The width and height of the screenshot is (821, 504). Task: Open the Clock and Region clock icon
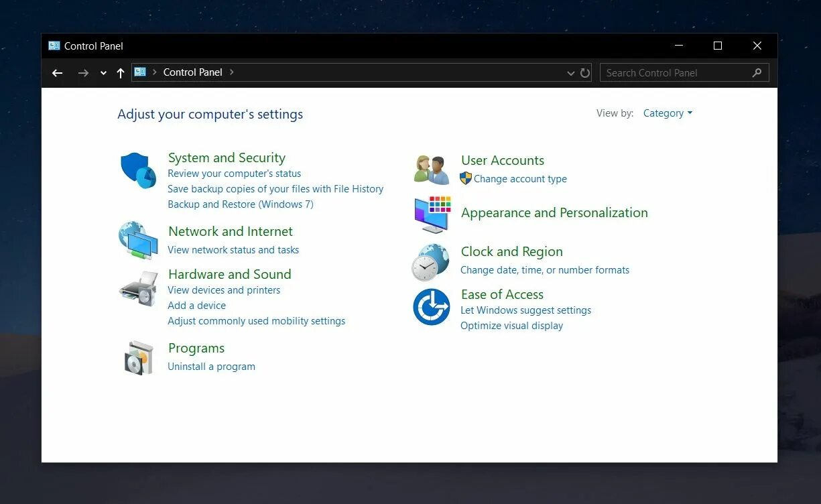[430, 262]
